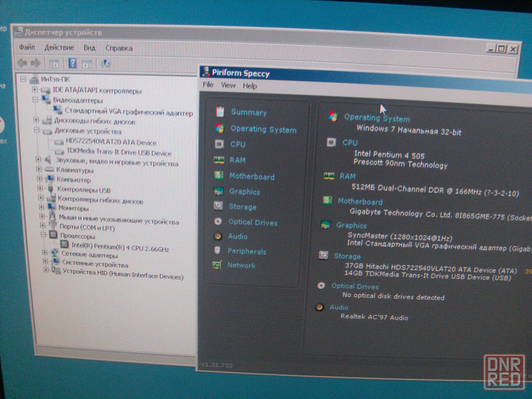Click console tree toolbar icon beside Forward arrow
Screen dimensions: 532x399
click(x=54, y=63)
